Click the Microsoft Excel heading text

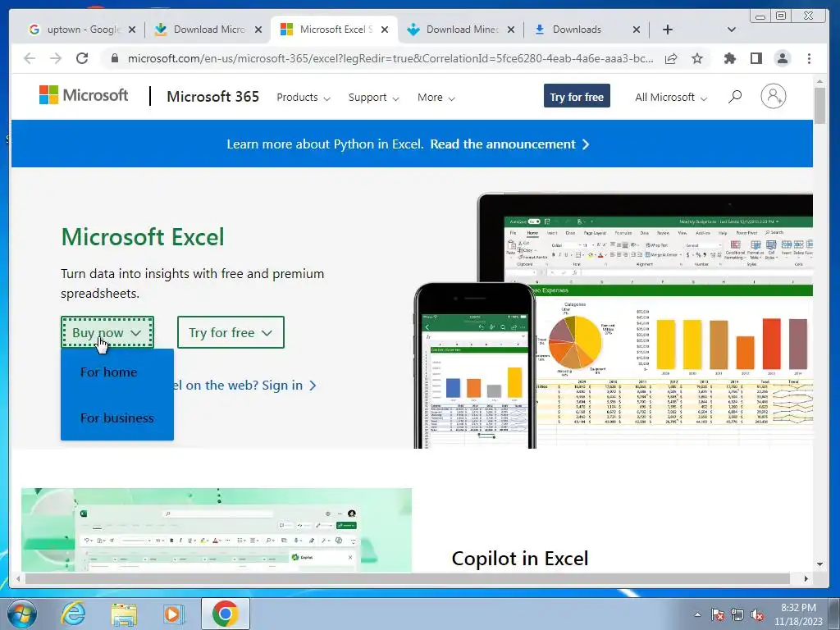[x=143, y=237]
